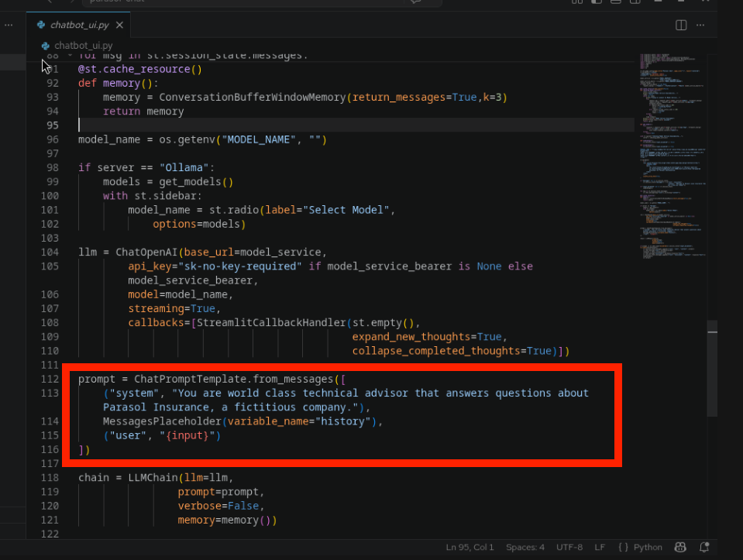Click chatbot_ui.py in the breadcrumb bar
The height and width of the screenshot is (560, 743).
[x=82, y=46]
